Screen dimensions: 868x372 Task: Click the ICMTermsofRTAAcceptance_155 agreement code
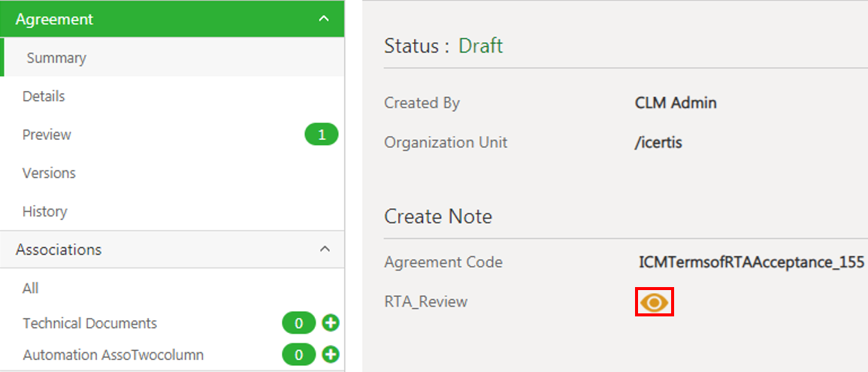(751, 262)
